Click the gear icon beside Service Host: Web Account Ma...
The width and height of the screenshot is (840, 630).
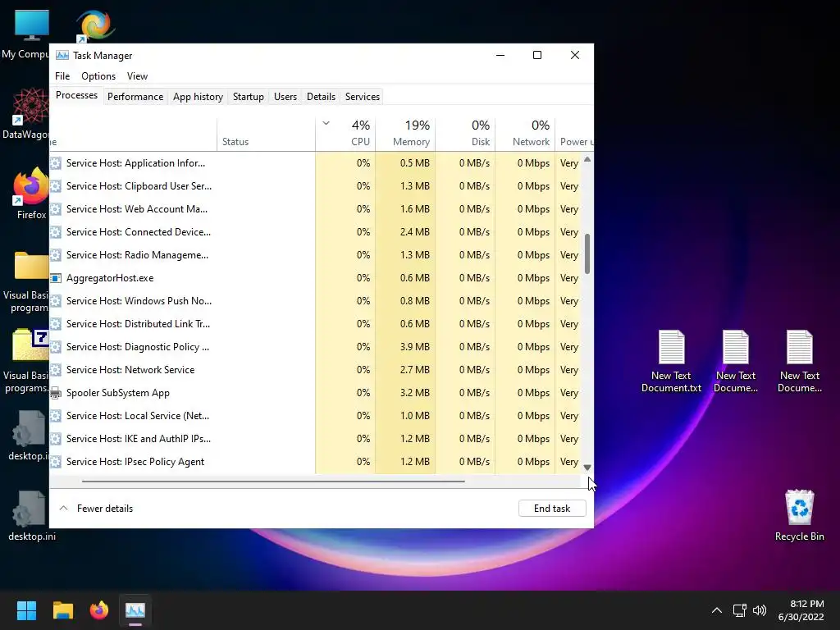coord(56,209)
